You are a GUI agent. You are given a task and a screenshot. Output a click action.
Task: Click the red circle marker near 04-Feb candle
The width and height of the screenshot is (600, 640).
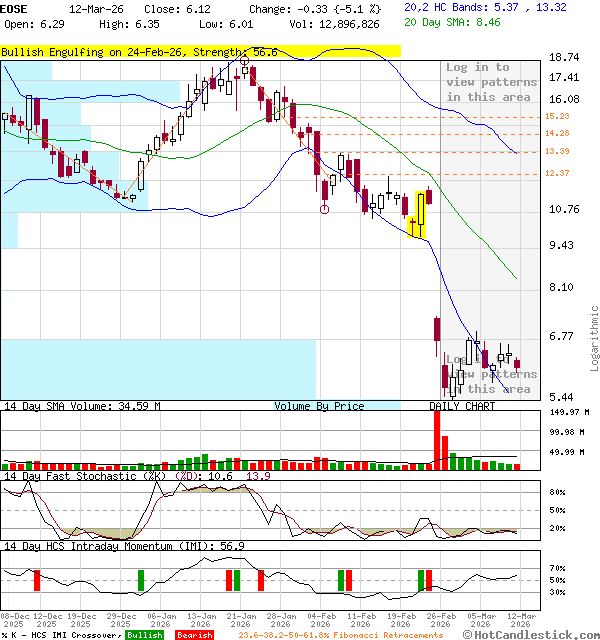coord(324,209)
